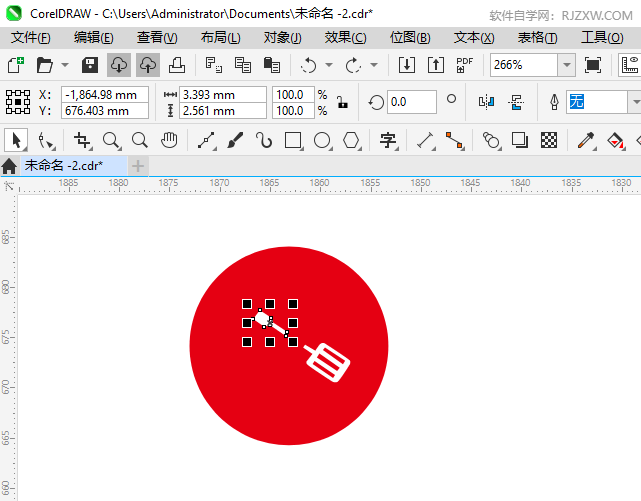Click the object height field 2.561 mm
Screen dimensions: 641x501
pos(223,111)
